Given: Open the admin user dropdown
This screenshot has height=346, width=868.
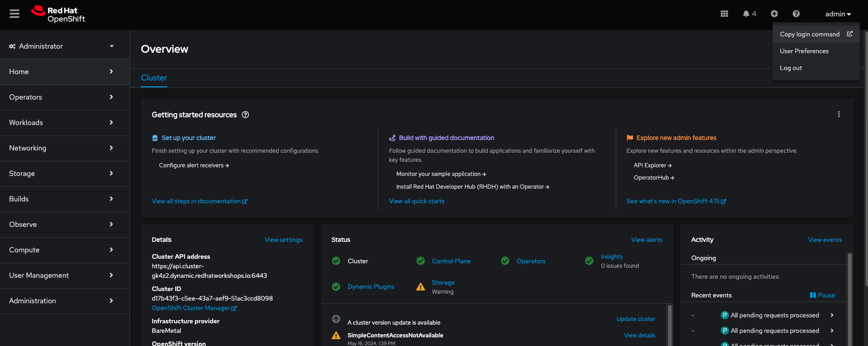Looking at the screenshot, I should [838, 14].
